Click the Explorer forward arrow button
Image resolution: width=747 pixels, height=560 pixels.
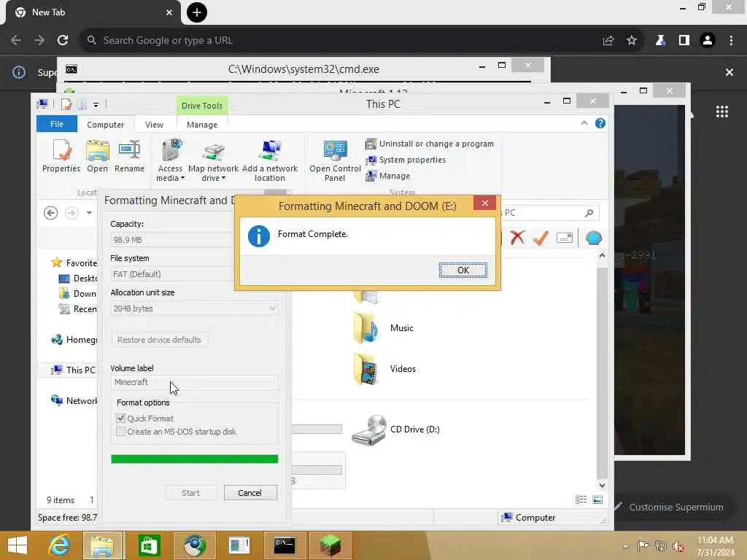(71, 212)
